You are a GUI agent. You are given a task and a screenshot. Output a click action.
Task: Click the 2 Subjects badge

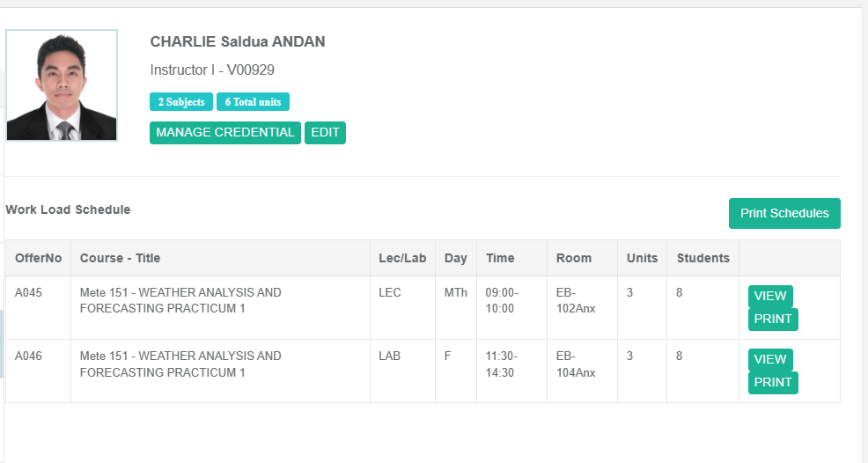(x=181, y=102)
